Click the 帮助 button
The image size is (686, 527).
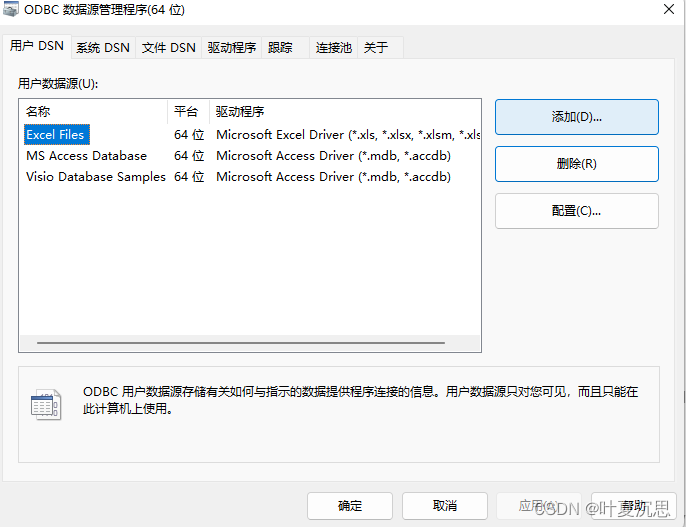[x=634, y=506]
